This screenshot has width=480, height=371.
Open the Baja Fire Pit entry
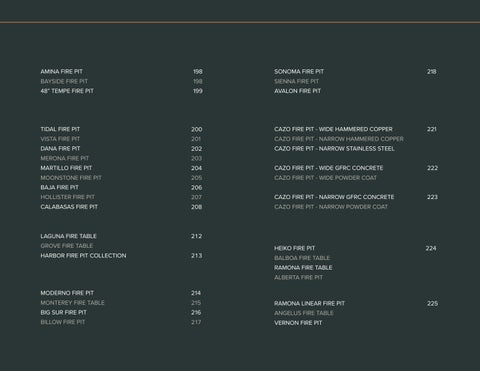(59, 188)
